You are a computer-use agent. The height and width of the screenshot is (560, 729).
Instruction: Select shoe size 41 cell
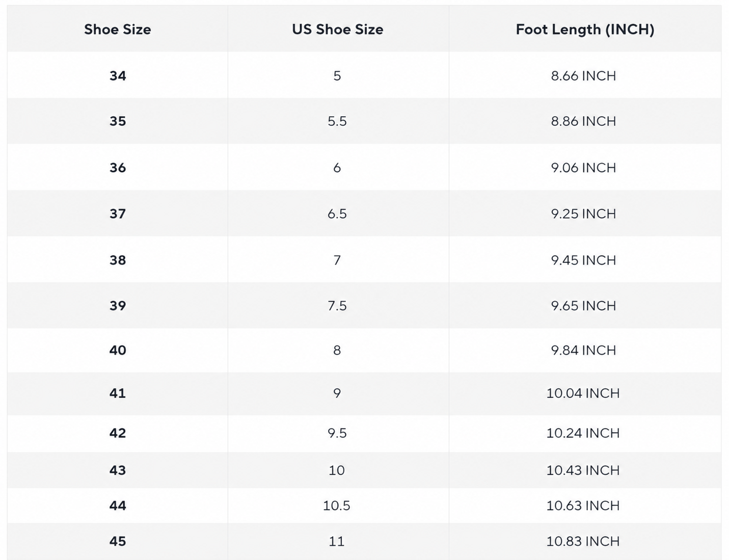click(x=118, y=393)
